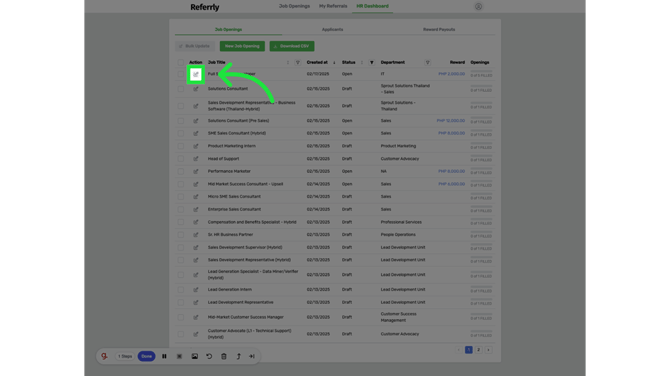Click the collapse arrow at the toolbar's right end
670x376 pixels.
pos(252,356)
